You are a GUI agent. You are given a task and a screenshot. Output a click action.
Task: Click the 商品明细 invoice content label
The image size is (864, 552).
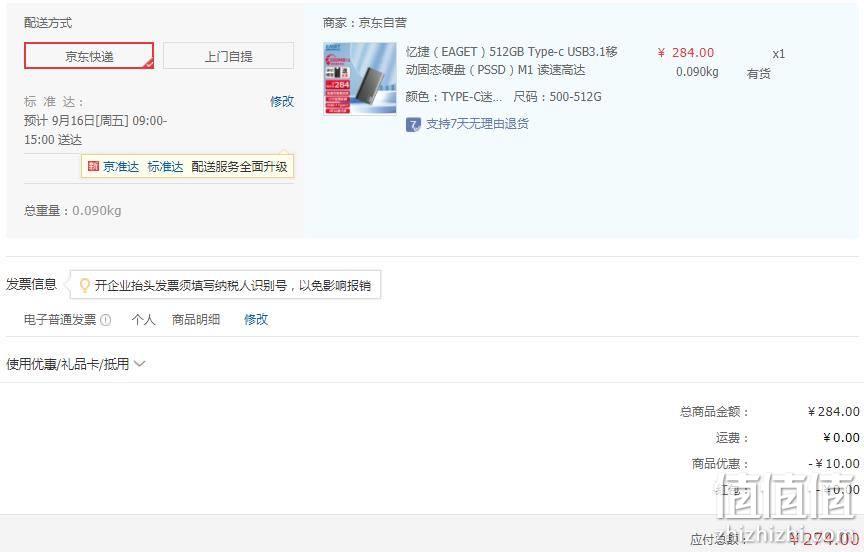pos(196,320)
